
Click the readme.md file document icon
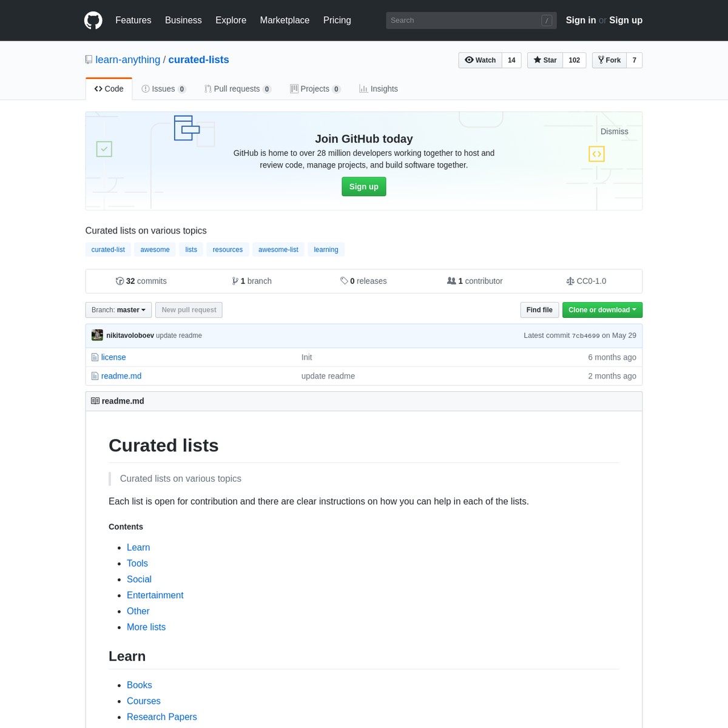click(95, 376)
